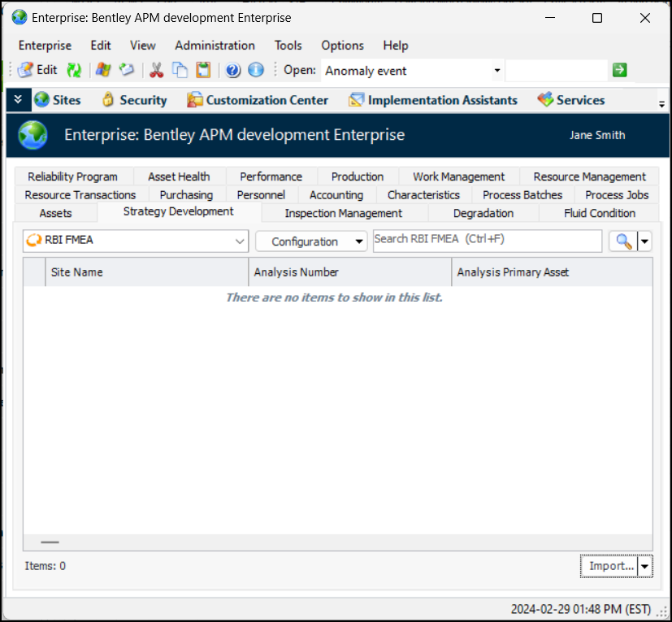672x622 pixels.
Task: Click the Customization Center folder icon
Action: [194, 100]
